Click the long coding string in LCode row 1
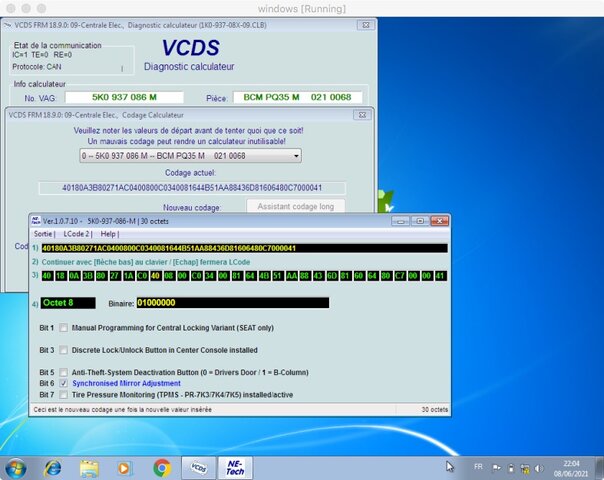The height and width of the screenshot is (480, 604). click(245, 248)
